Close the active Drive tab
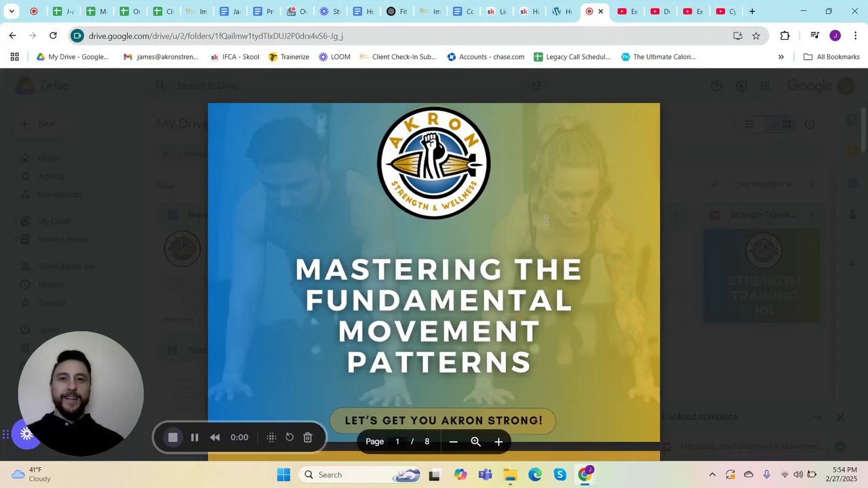The width and height of the screenshot is (868, 488). [601, 12]
